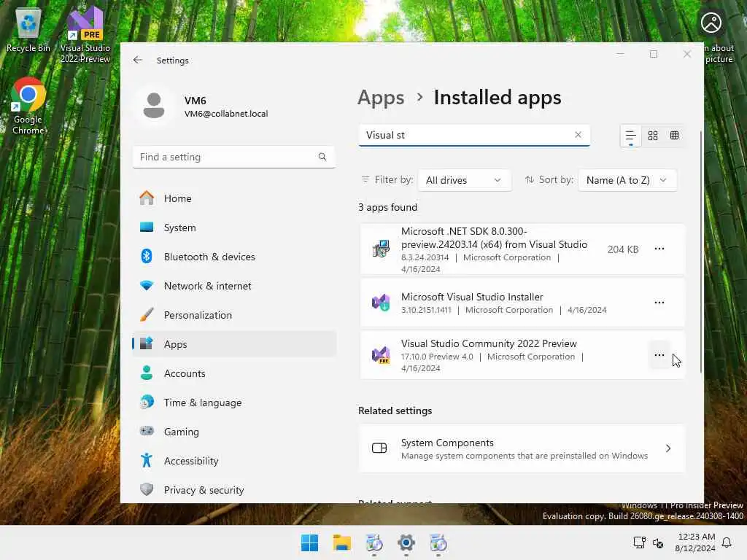Open Time & language settings
Screen dimensions: 747x560
[x=234, y=402]
